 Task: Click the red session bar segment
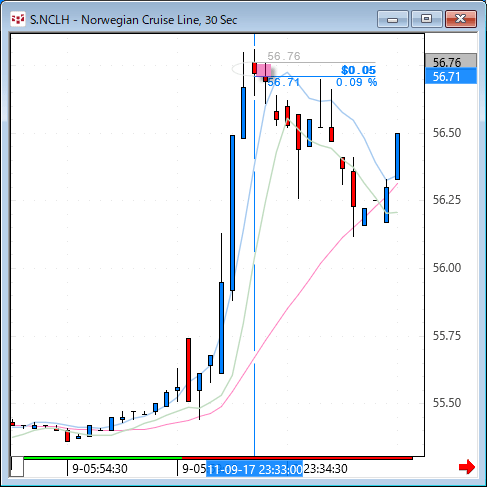click(x=297, y=458)
